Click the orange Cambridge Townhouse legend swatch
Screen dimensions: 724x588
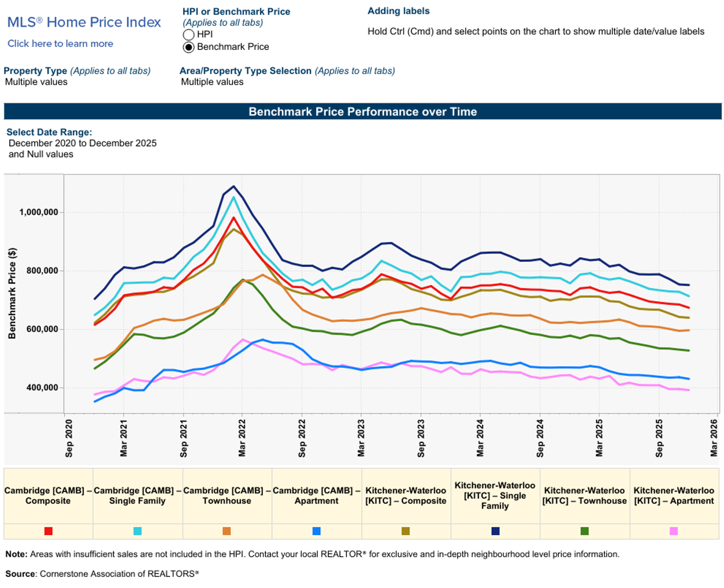click(226, 531)
